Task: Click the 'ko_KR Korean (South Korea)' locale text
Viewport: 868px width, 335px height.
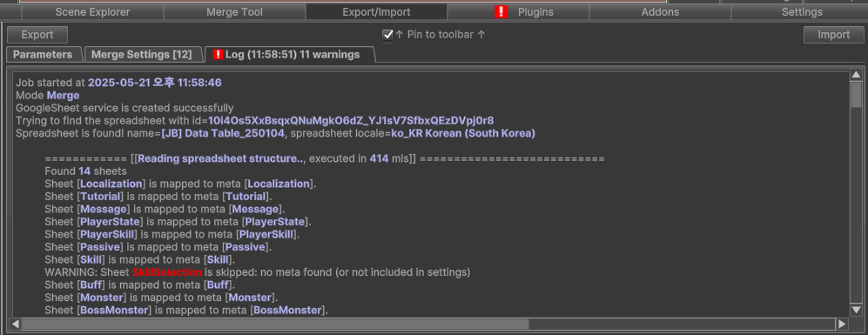Action: point(463,133)
